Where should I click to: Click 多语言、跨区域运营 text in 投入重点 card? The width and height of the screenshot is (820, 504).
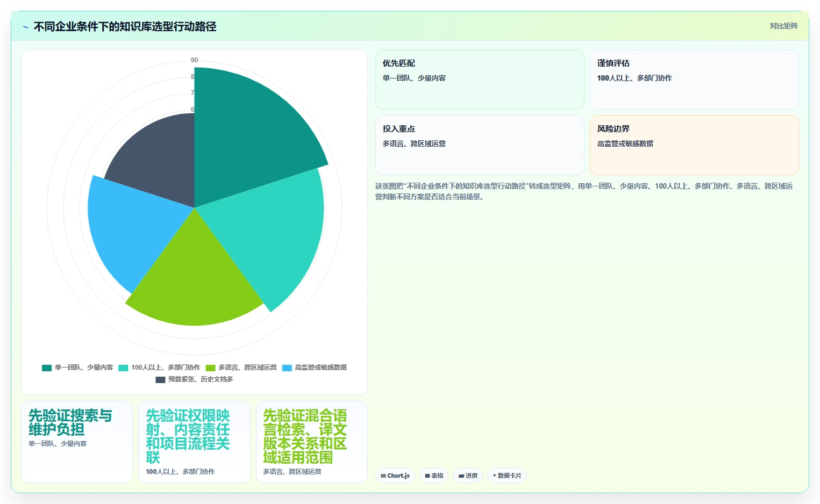point(413,143)
